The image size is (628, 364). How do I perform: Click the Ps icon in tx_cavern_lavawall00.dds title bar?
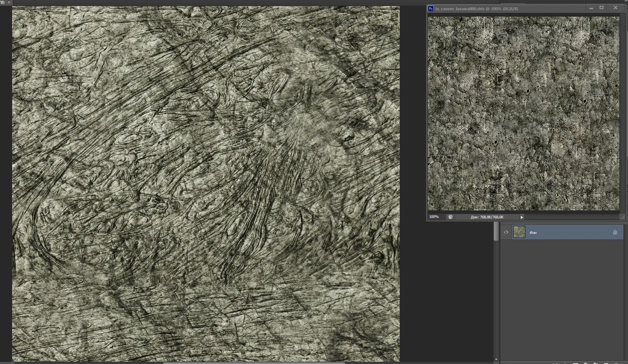[431, 8]
